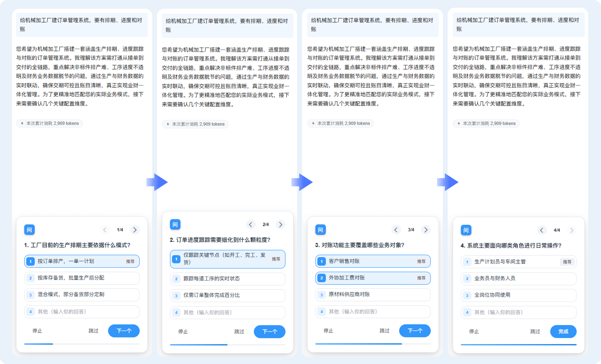Click previous chevron in the 3/4 question card
This screenshot has height=364, width=601.
click(396, 230)
